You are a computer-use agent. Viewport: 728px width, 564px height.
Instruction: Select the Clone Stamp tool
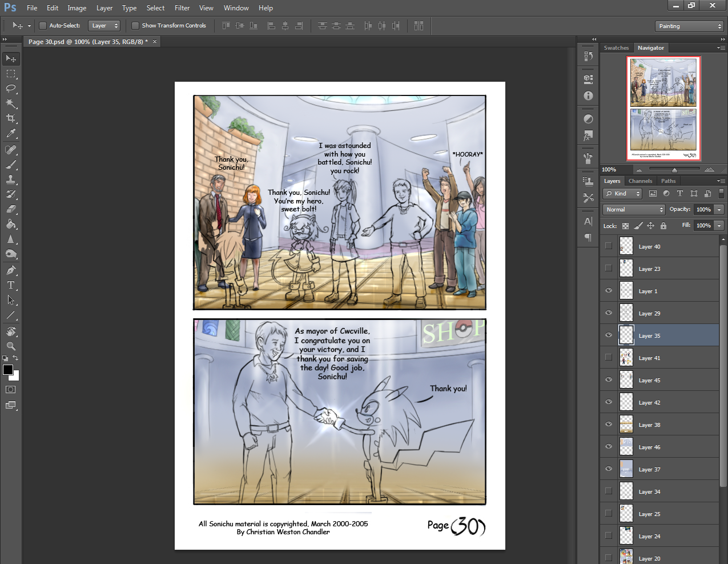coord(11,179)
